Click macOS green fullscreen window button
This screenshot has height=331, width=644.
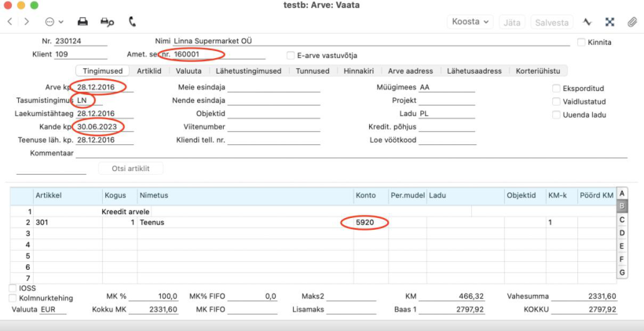34,5
